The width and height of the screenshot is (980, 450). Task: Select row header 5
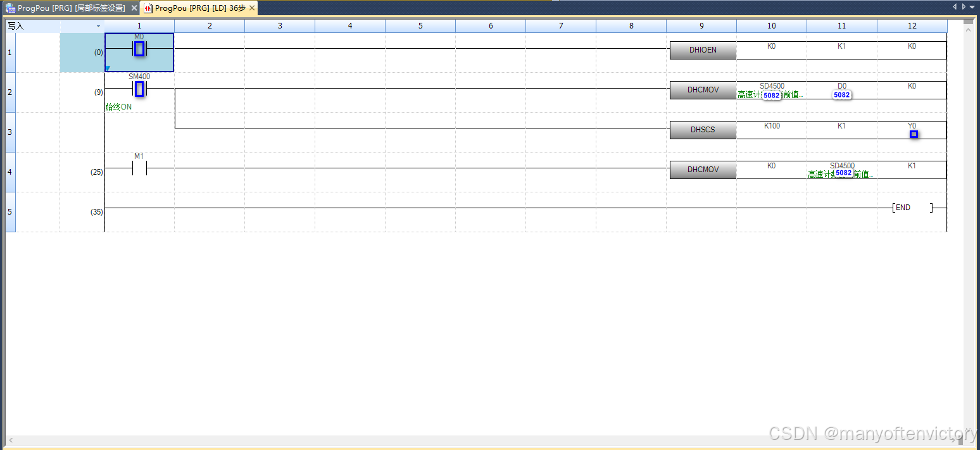tap(10, 212)
